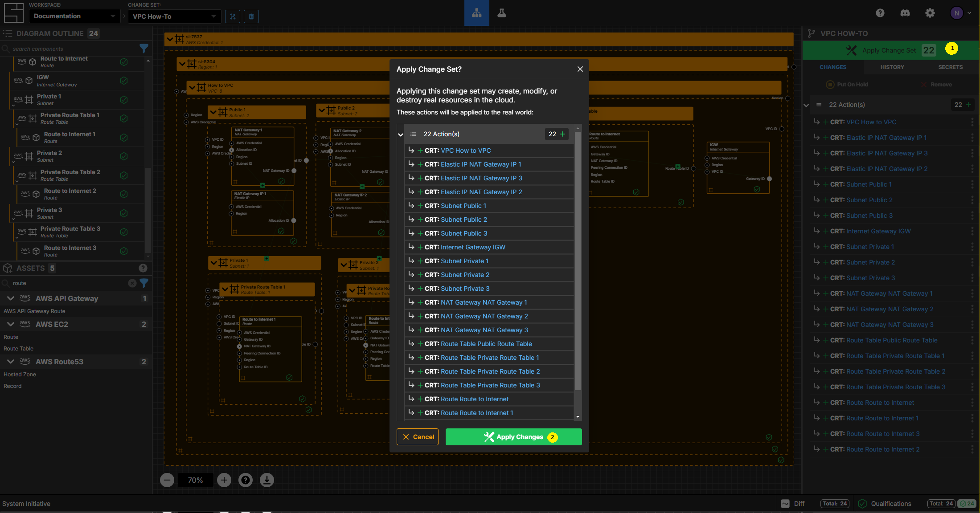
Task: Click the zoom percentage input field
Action: coord(195,480)
